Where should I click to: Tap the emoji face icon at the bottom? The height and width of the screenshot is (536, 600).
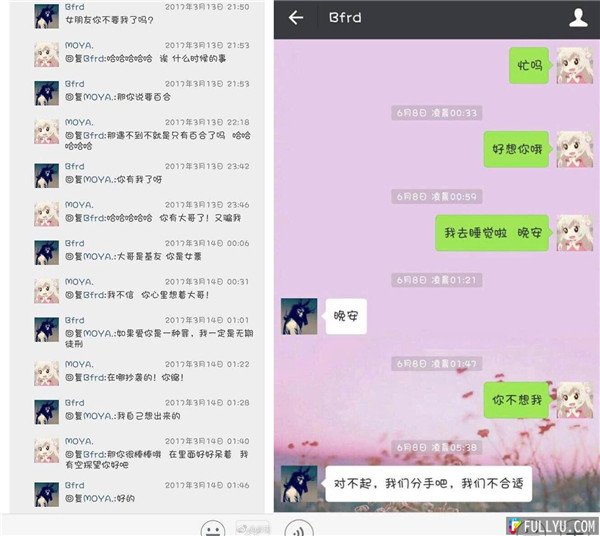pos(213,529)
